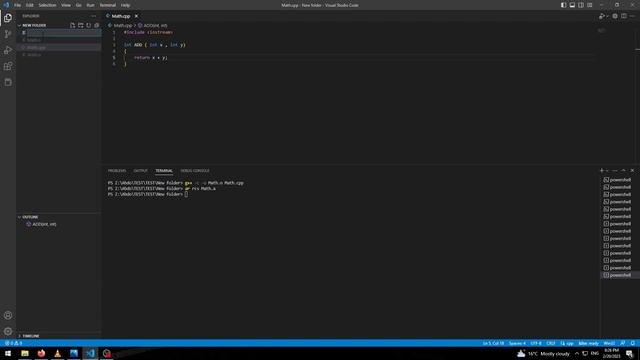
Task: Switch to the DEBUG CONSOLE tab
Action: [195, 171]
